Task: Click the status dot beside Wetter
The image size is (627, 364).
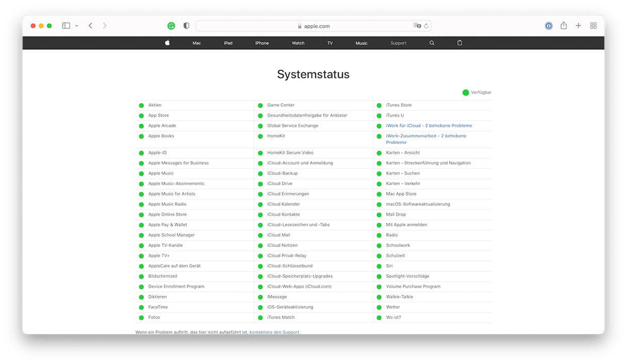Action: (x=379, y=307)
